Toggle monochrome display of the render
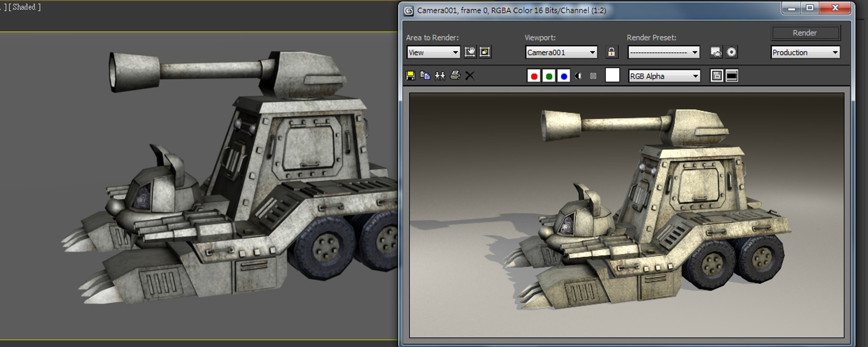This screenshot has height=347, width=868. tap(593, 76)
